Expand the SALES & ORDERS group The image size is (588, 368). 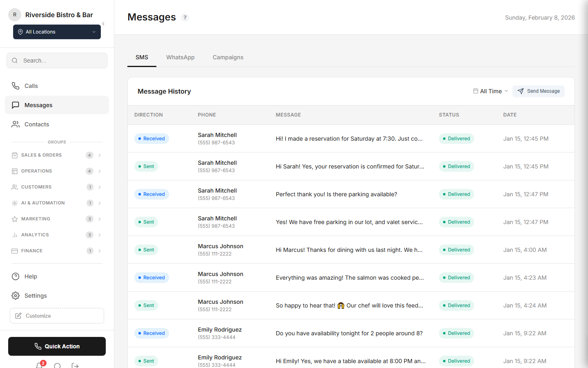(99, 155)
